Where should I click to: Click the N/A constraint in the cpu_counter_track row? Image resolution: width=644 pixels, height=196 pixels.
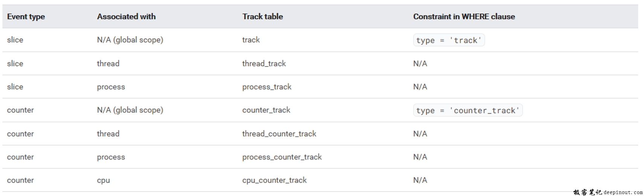[x=420, y=181]
